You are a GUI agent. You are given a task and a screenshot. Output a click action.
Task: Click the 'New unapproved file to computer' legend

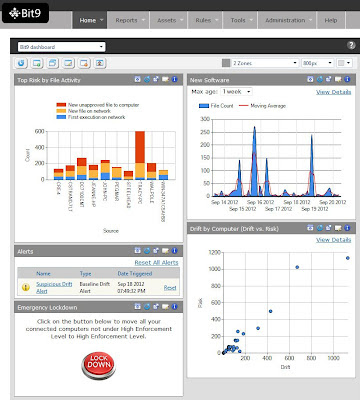98,105
